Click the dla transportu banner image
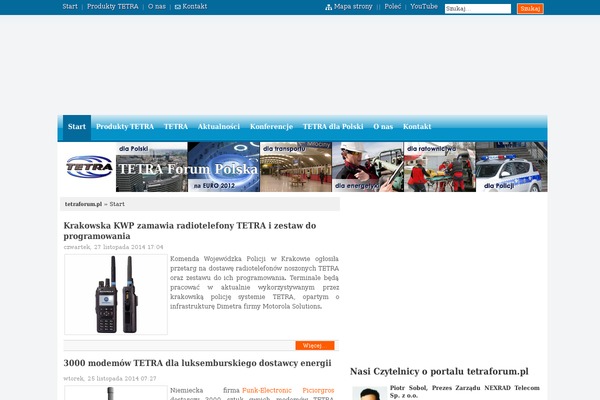The width and height of the screenshot is (600, 400). [x=296, y=167]
